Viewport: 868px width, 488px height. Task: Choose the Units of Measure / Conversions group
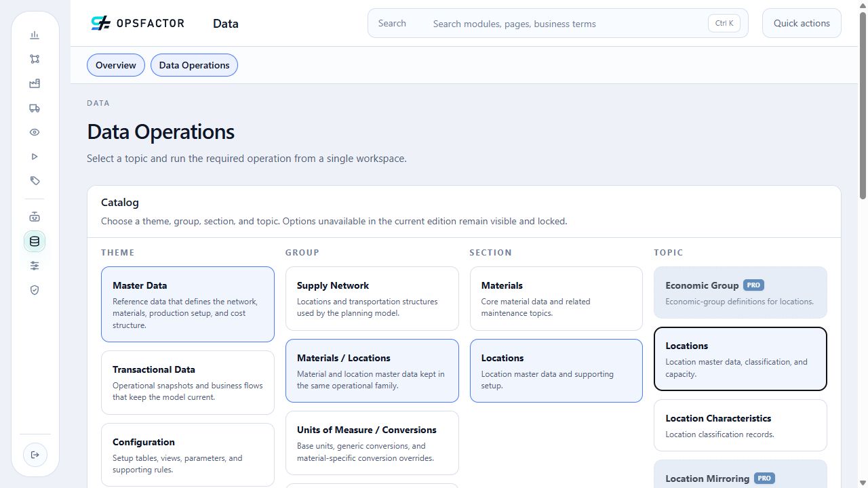point(372,443)
